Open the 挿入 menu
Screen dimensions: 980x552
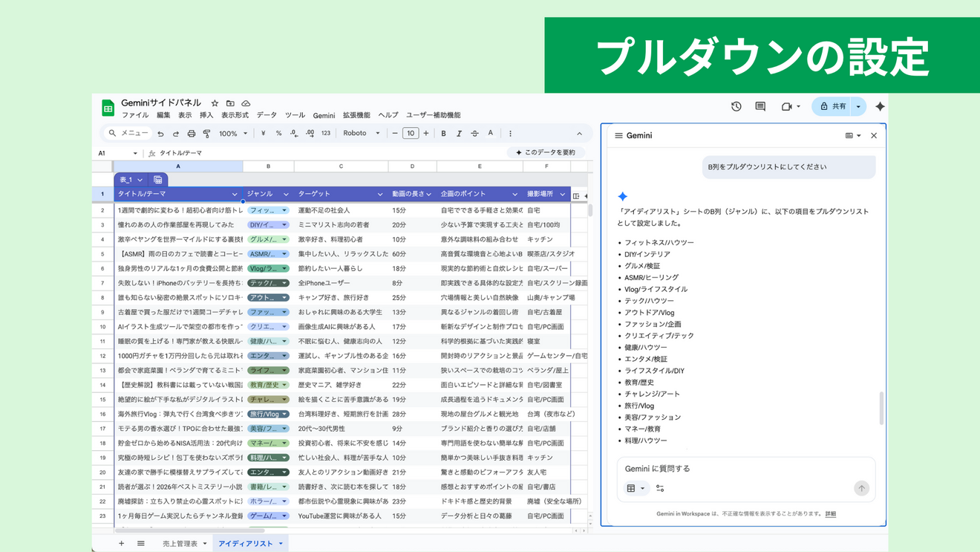(206, 116)
